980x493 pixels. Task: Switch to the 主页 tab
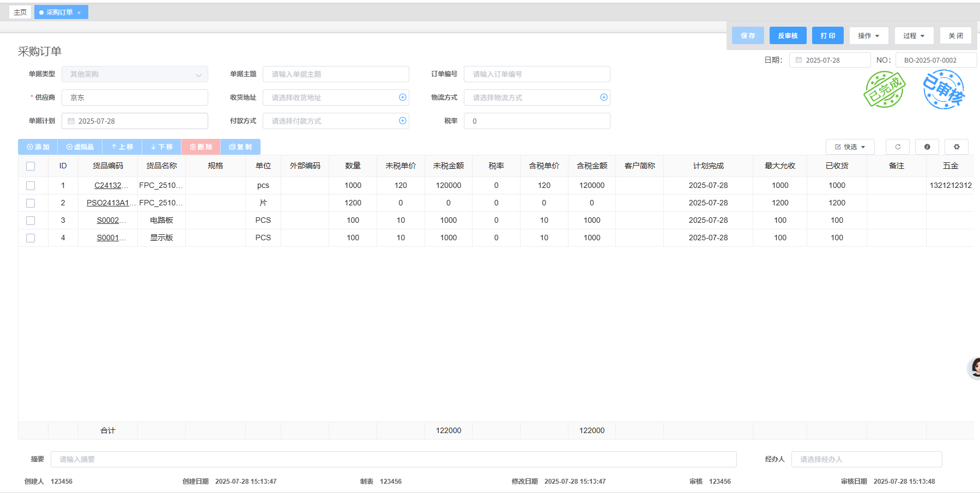pyautogui.click(x=20, y=13)
